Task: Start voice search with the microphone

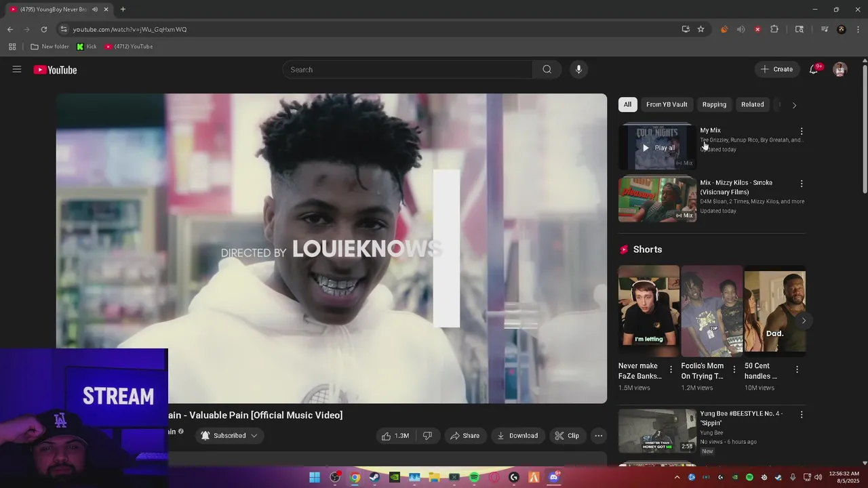Action: tap(578, 69)
